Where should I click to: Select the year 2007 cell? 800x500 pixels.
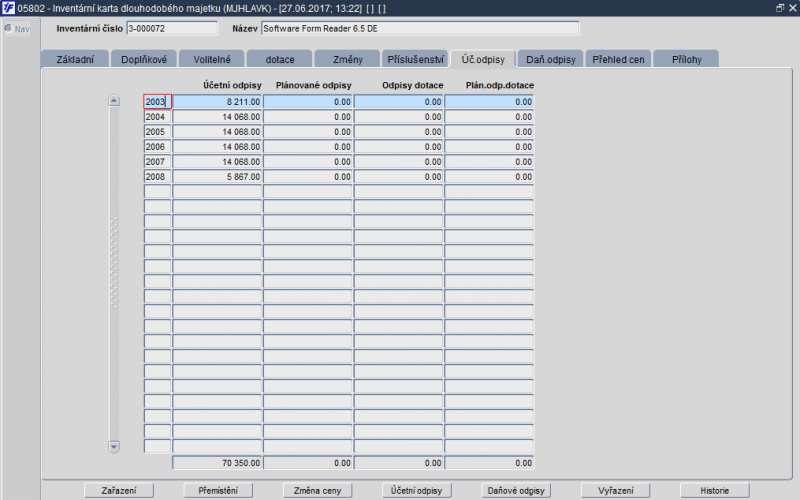pyautogui.click(x=157, y=162)
